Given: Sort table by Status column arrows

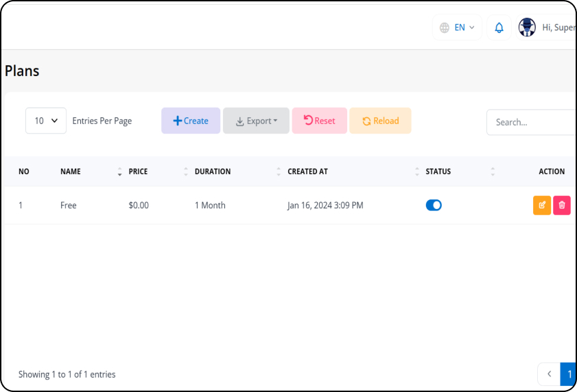Looking at the screenshot, I should click(x=493, y=171).
